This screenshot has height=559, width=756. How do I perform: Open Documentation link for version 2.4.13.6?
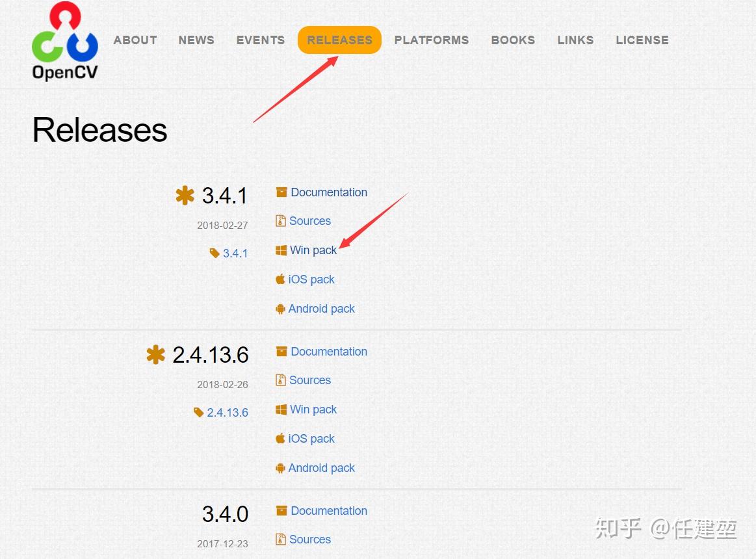pos(329,352)
